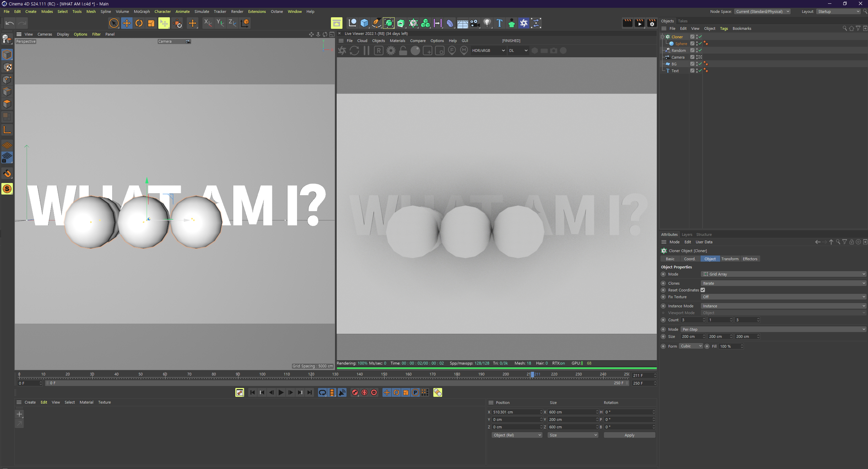868x469 pixels.
Task: Open the Octane Live Viewer toolbar icon
Action: pyautogui.click(x=524, y=23)
